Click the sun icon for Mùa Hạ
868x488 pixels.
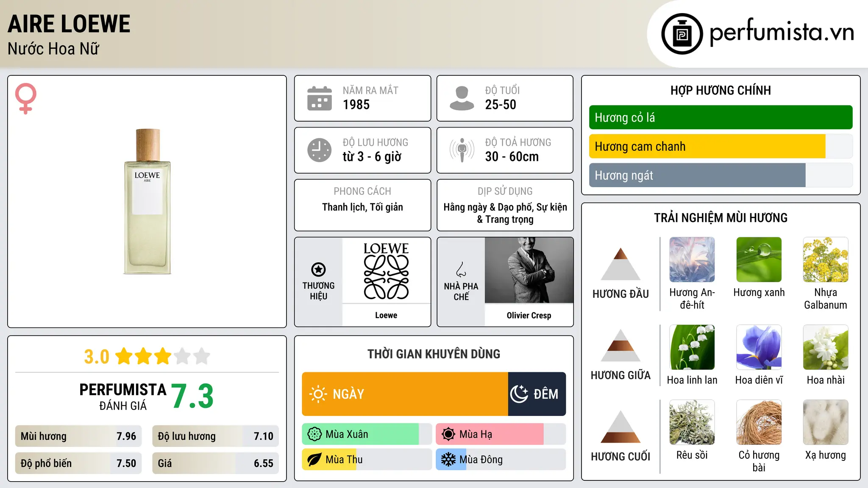point(448,434)
